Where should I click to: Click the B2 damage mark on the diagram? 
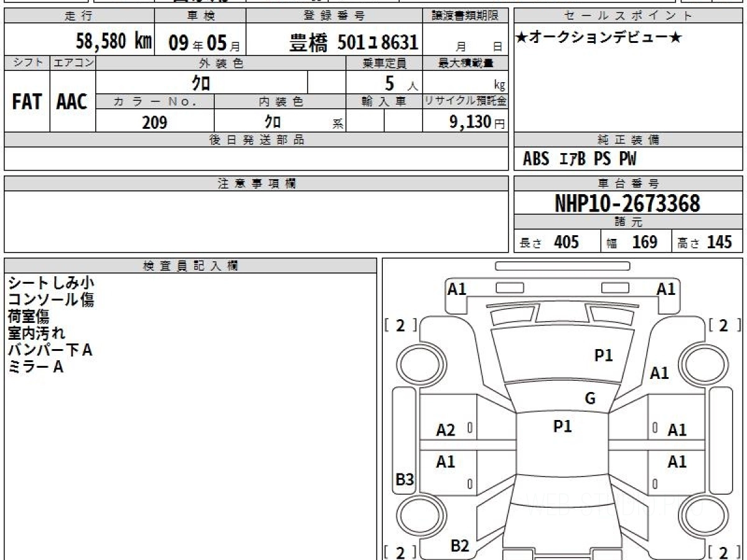click(x=459, y=546)
